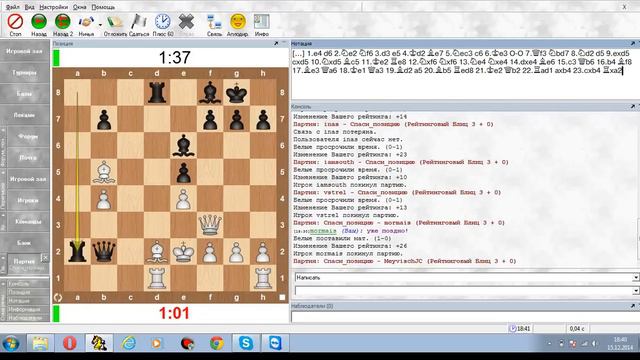
Task: Click the white king on e2
Action: 184,251
